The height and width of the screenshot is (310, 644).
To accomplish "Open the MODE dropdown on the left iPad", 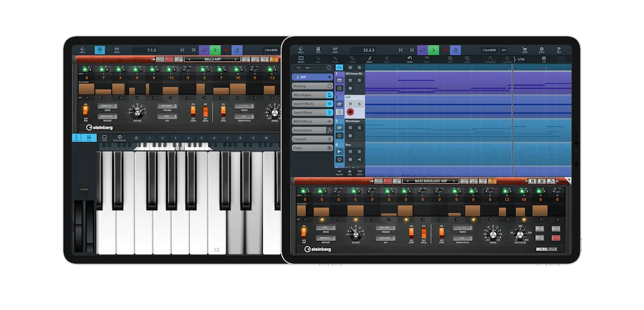I will [x=107, y=106].
